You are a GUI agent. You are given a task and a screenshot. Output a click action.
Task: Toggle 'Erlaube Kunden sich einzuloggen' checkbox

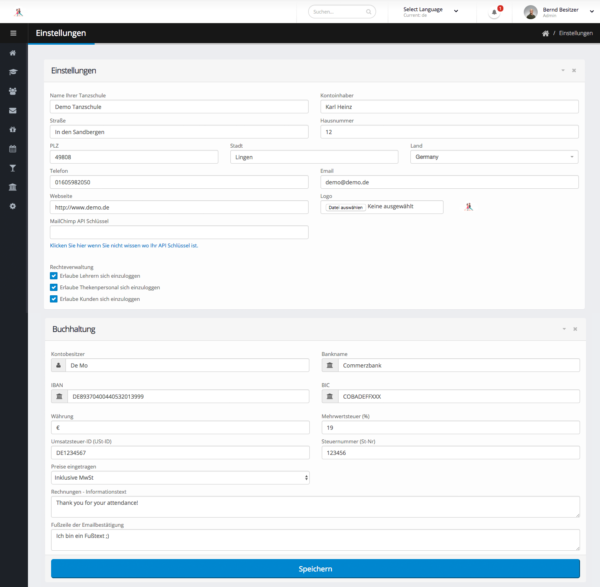pos(54,299)
